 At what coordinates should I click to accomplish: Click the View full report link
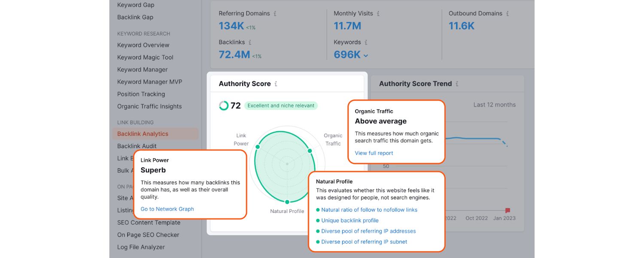click(x=374, y=153)
